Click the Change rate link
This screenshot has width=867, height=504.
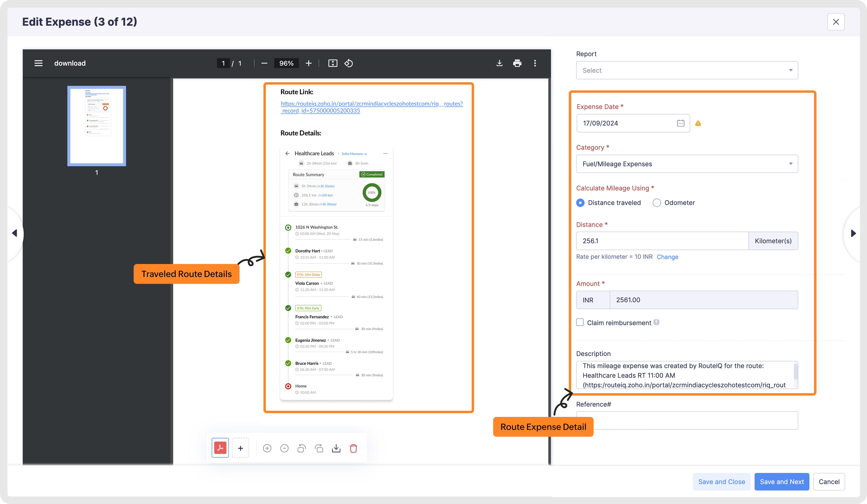point(667,257)
